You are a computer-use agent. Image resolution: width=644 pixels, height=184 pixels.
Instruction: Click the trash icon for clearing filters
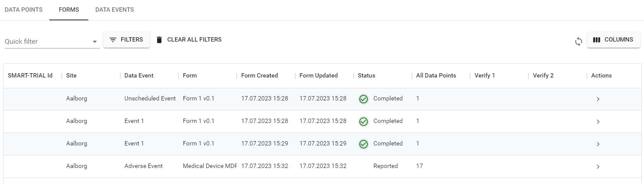tap(159, 40)
